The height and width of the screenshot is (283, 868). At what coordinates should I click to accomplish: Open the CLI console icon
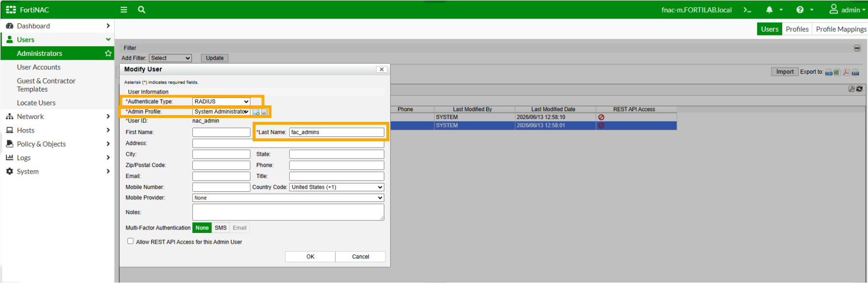[747, 10]
